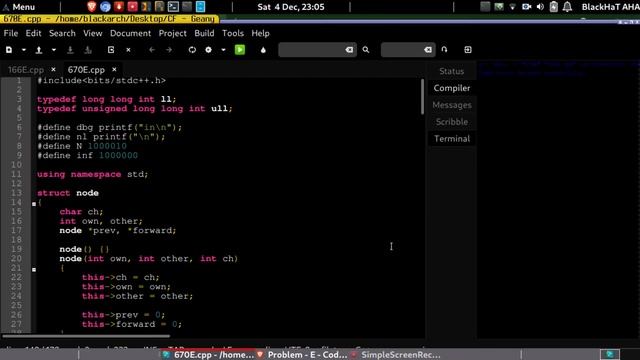
Task: Open the Edit menu
Action: click(33, 33)
